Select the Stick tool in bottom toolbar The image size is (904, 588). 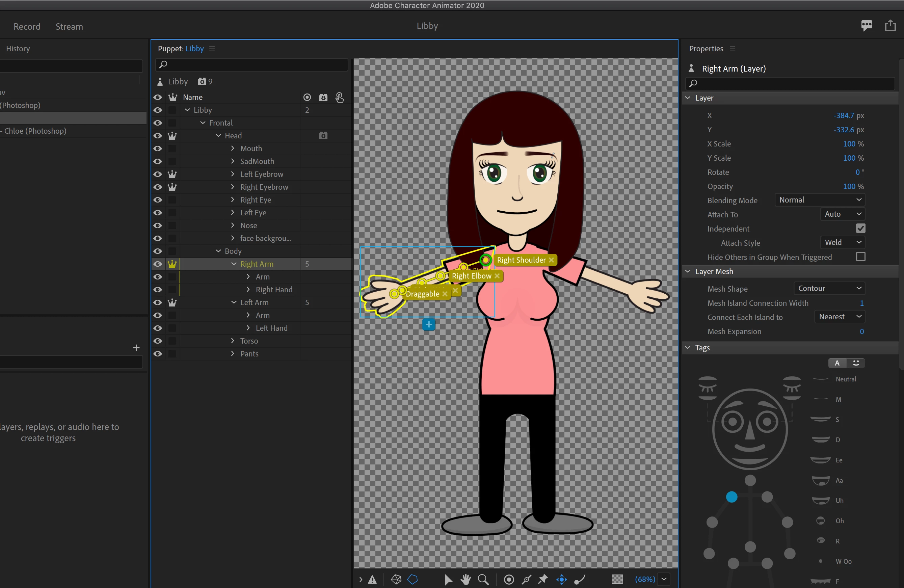click(527, 579)
